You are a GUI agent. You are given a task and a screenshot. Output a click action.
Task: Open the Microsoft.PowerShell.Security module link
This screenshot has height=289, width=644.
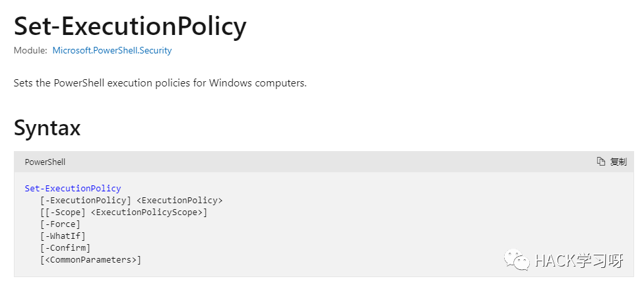click(x=112, y=51)
